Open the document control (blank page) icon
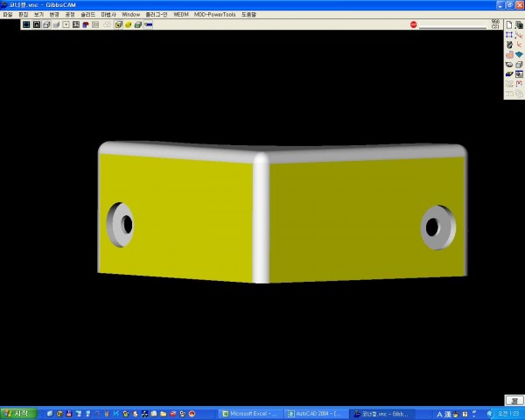 point(508,24)
